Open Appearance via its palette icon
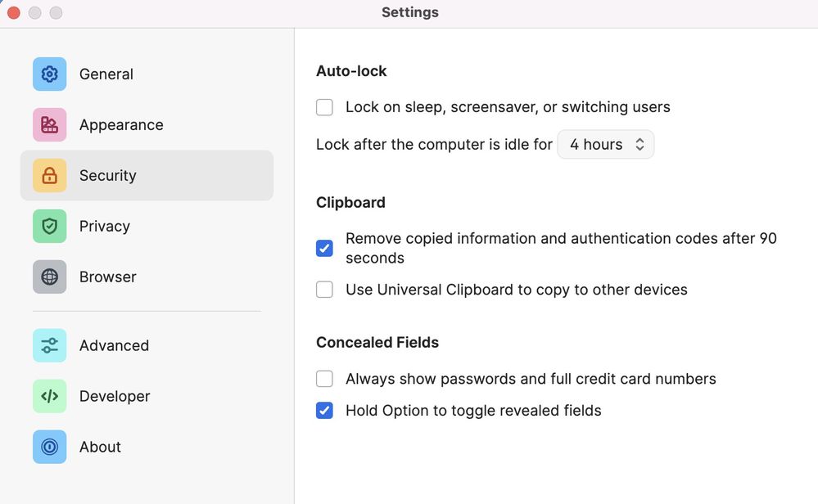 pos(49,125)
